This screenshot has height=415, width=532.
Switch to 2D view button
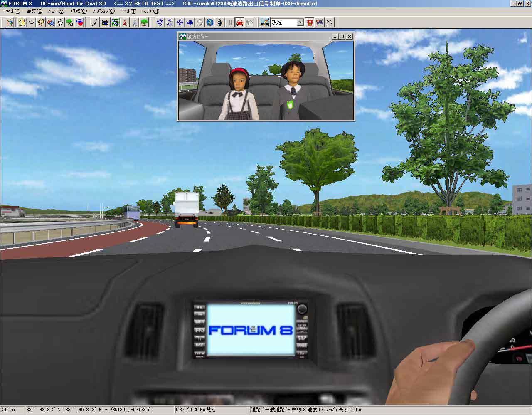click(x=329, y=22)
